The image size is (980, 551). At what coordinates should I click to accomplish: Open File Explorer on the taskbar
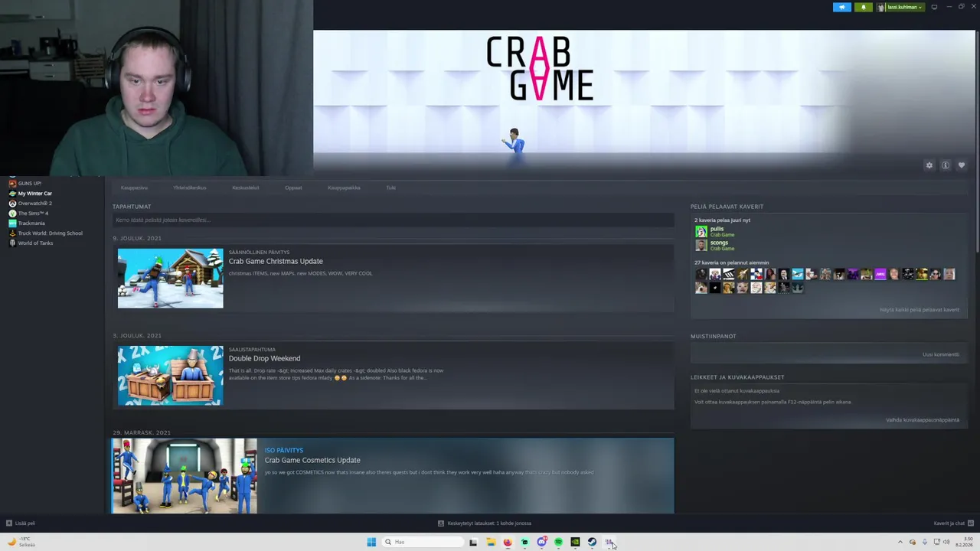coord(491,542)
